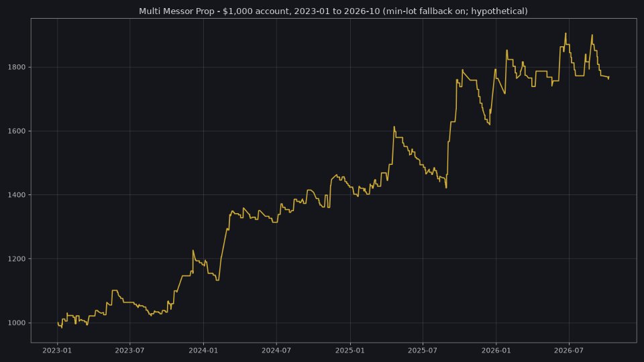This screenshot has width=644, height=362.
Task: Click the y-axis label 1200
Action: pyautogui.click(x=16, y=259)
